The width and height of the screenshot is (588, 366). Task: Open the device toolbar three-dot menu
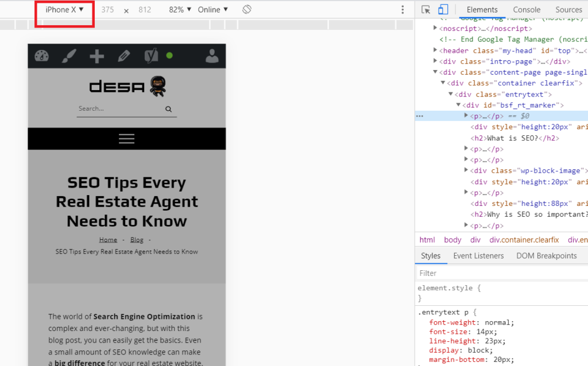pyautogui.click(x=403, y=10)
